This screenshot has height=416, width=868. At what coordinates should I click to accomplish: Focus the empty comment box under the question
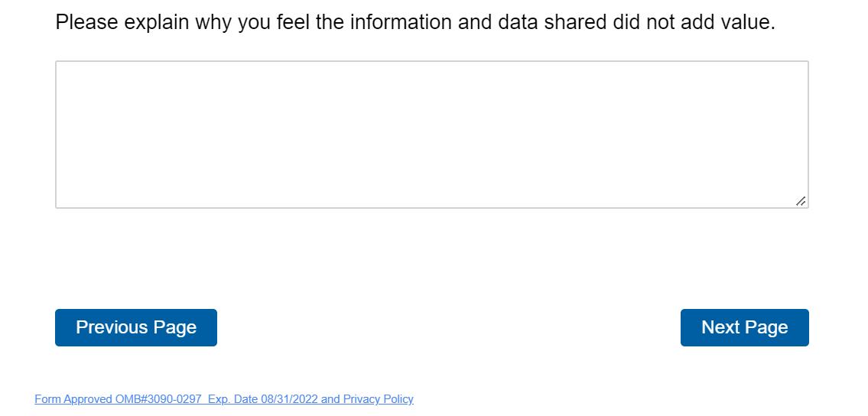pos(431,135)
